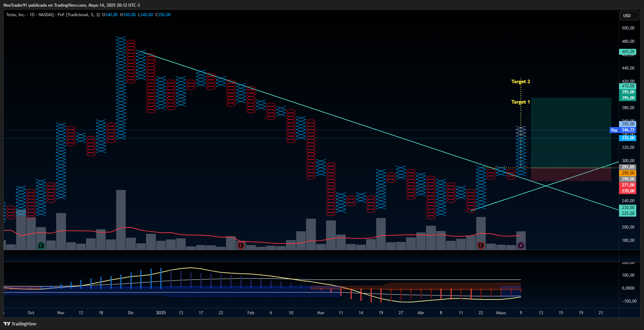The image size is (644, 330).
Task: Click the TradingView logo at the bottom
Action: 20,324
